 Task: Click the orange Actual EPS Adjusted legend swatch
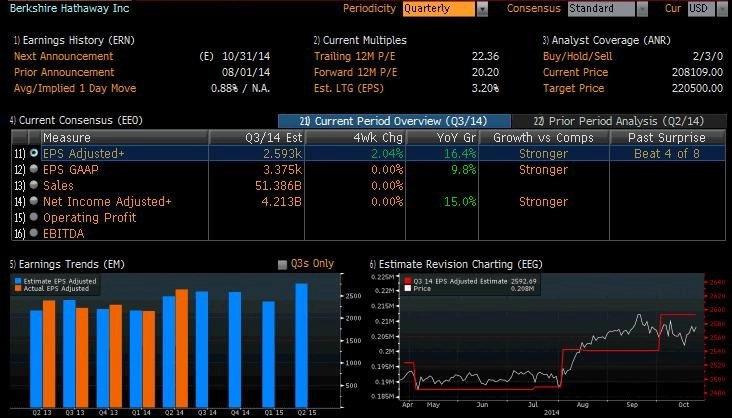coord(18,289)
